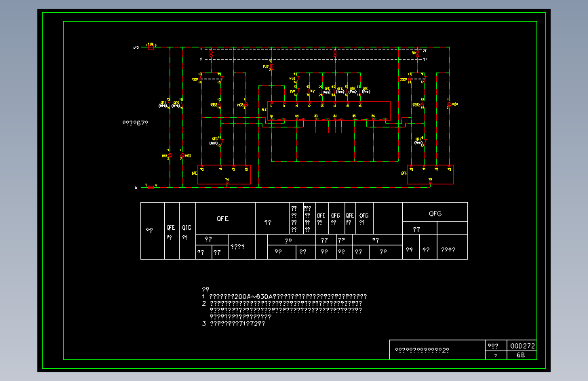The height and width of the screenshot is (381, 588).
Task: Select the QFG breaker box at bottom right
Action: [x=430, y=175]
